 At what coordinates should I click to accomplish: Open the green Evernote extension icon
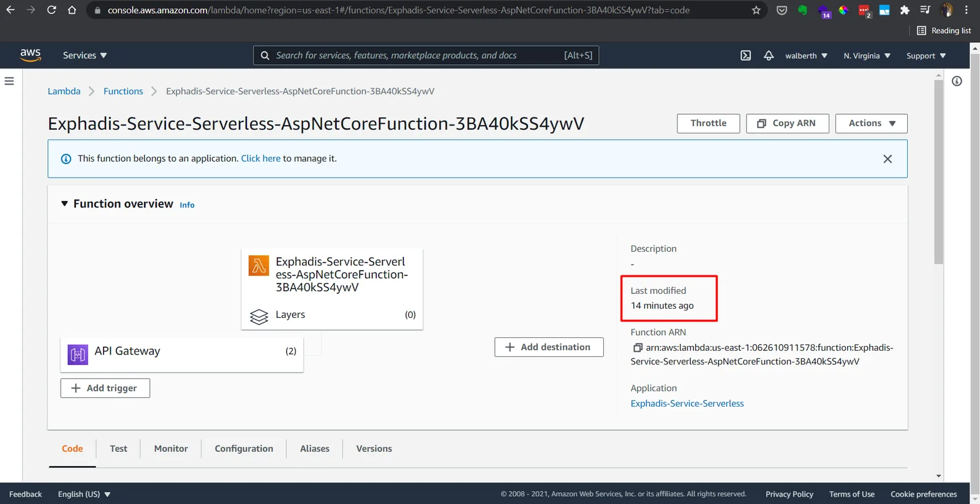[802, 10]
